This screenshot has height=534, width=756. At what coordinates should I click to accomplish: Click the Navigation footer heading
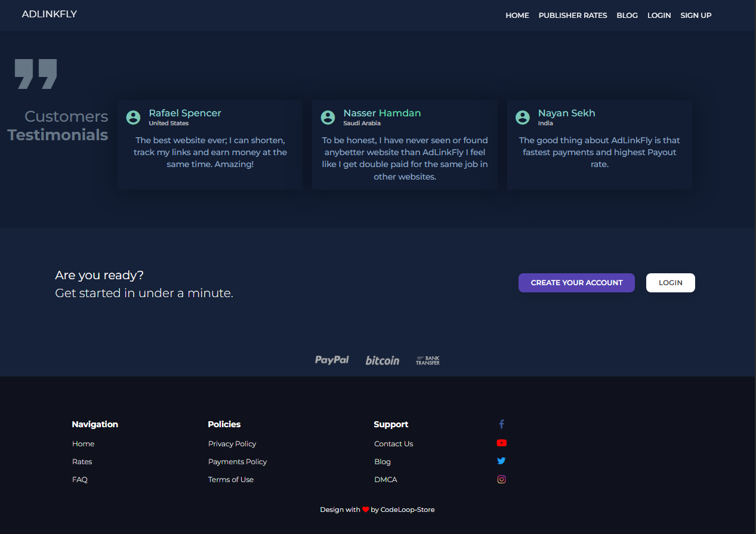tap(95, 424)
